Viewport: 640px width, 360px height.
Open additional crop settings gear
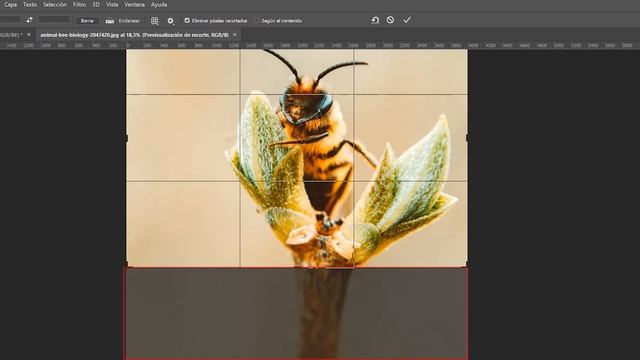[171, 20]
